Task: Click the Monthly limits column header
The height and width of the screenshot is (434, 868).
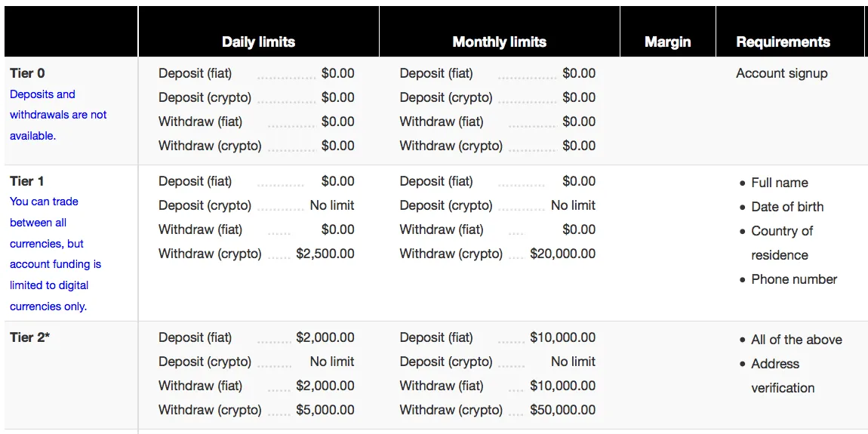Action: coord(500,42)
